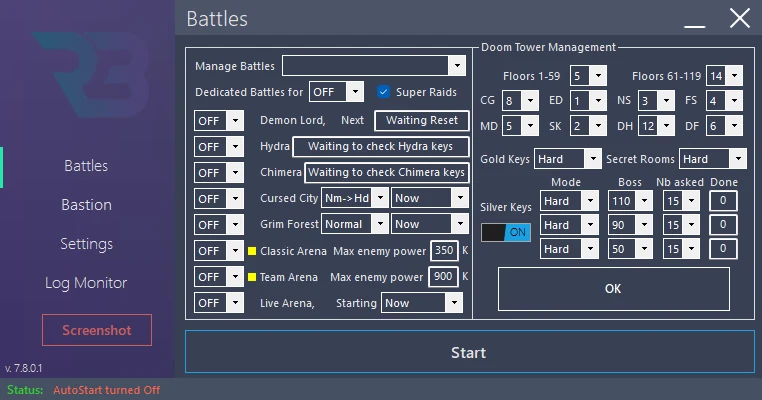
Task: Open Chimera OFF dropdown
Action: click(219, 173)
